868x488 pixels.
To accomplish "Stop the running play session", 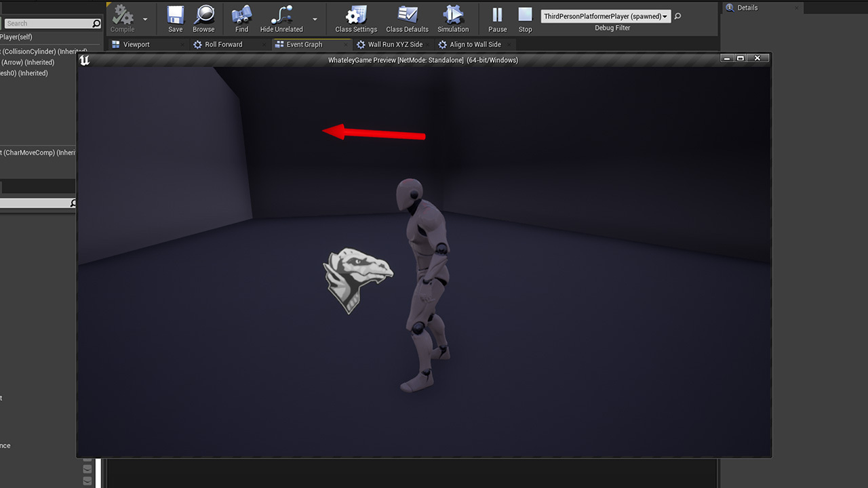I will click(x=525, y=18).
